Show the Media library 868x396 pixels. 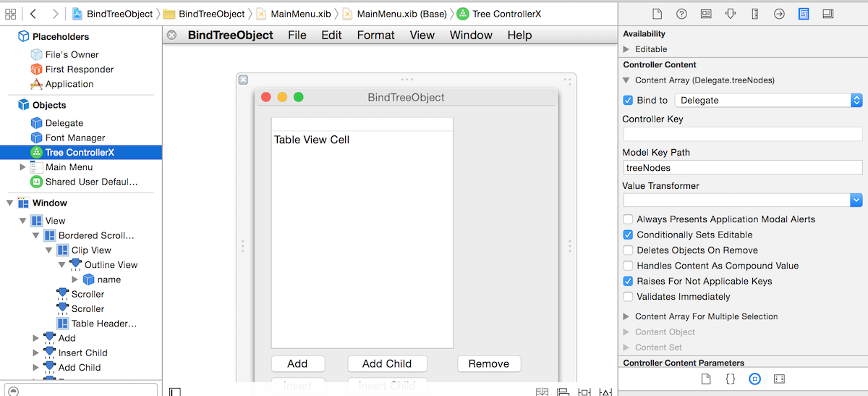coord(779,379)
